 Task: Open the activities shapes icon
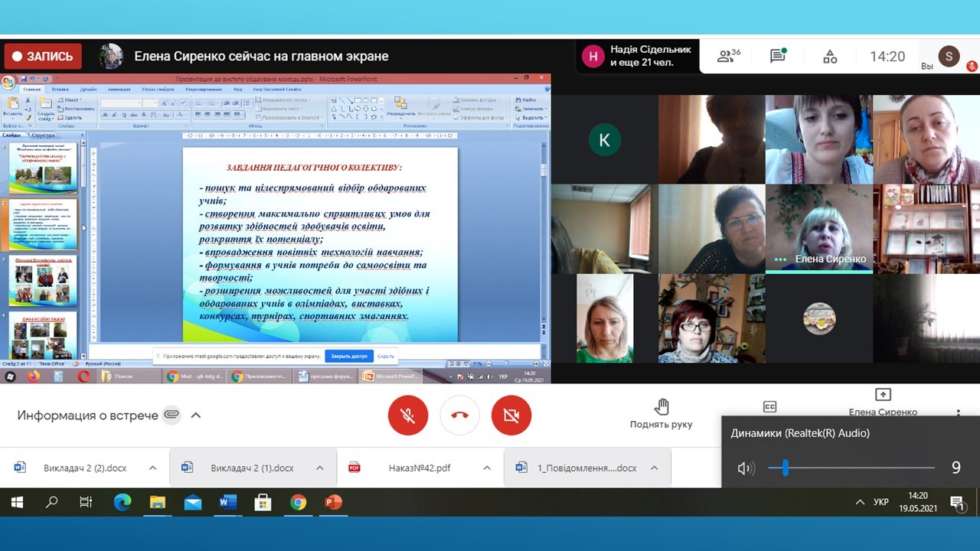click(x=830, y=57)
